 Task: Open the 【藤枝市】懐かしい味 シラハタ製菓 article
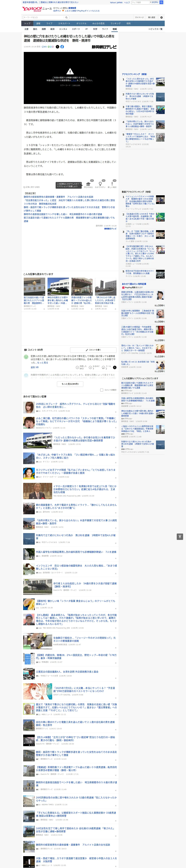[76, 603]
